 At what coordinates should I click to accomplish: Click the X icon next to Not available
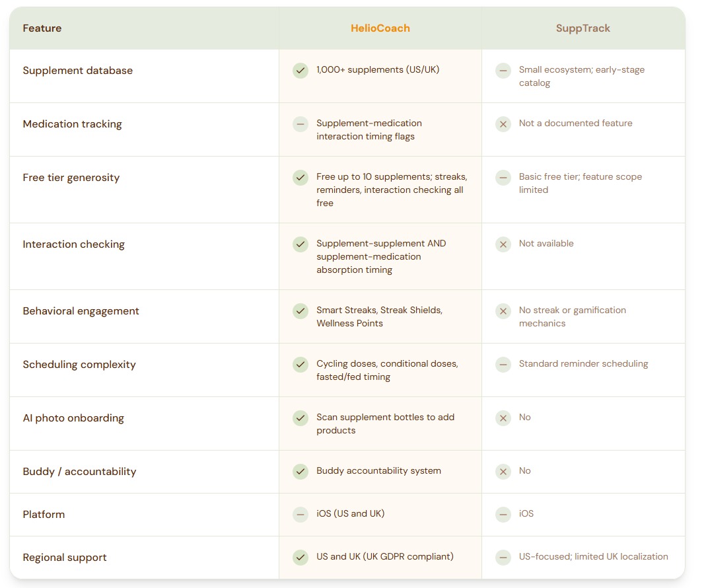pyautogui.click(x=503, y=244)
